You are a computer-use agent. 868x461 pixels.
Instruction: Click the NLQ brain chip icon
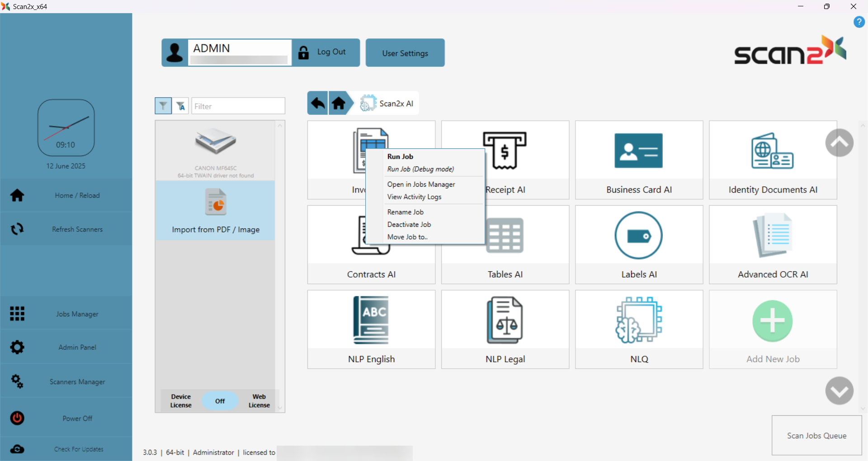click(x=638, y=320)
